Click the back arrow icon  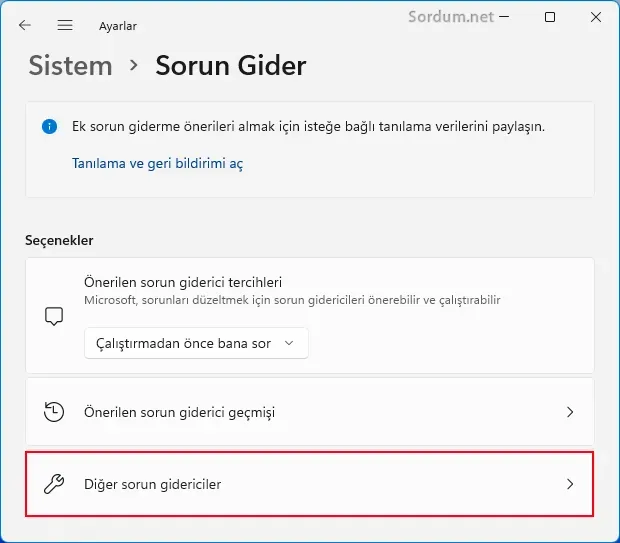(x=25, y=25)
